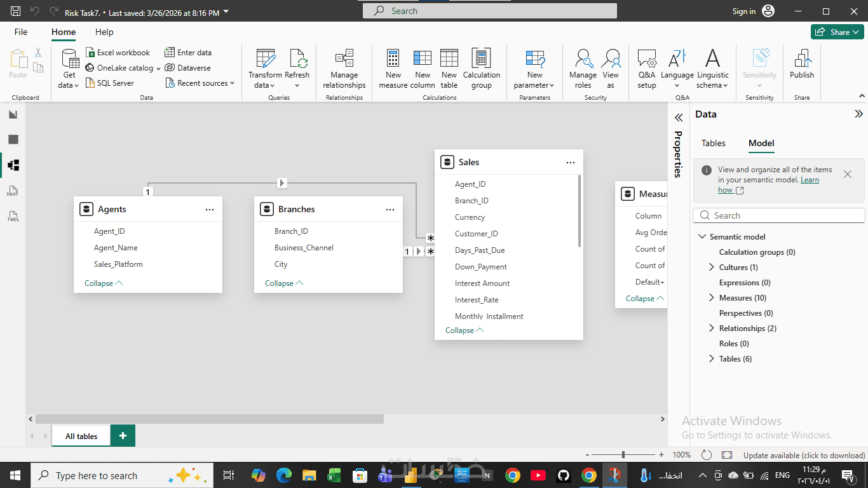The width and height of the screenshot is (868, 488).
Task: Add a Calculation group
Action: pos(482,69)
